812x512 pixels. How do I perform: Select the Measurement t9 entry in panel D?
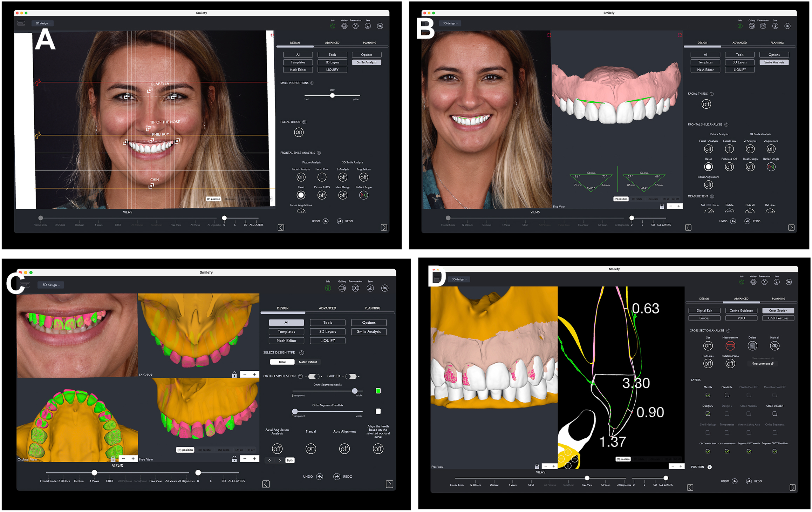(762, 364)
